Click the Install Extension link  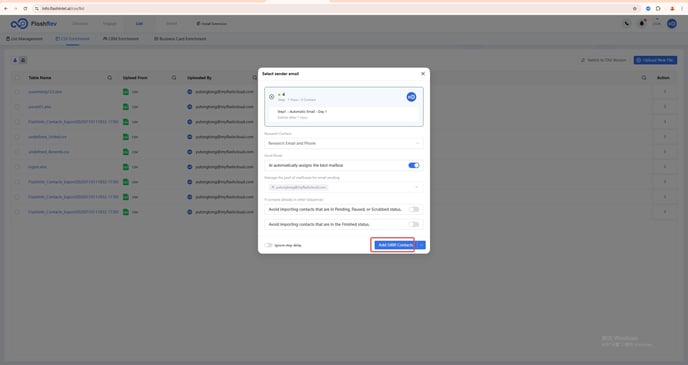[211, 24]
